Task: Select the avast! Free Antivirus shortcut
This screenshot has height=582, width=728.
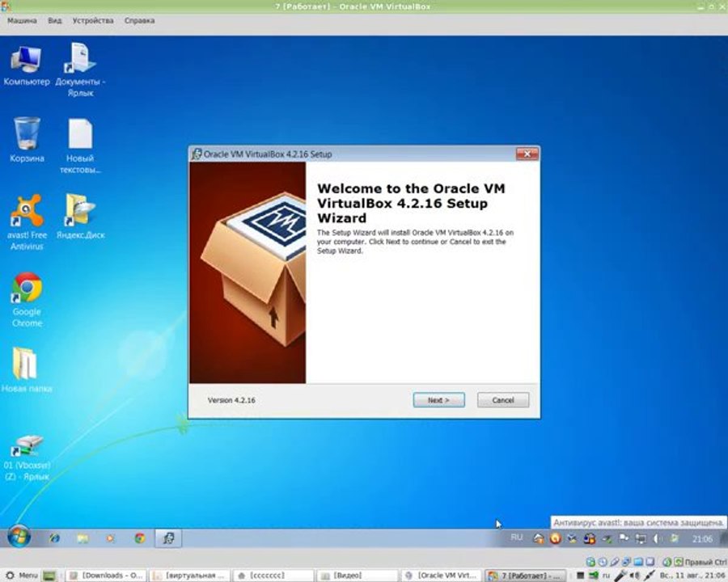Action: pyautogui.click(x=27, y=221)
